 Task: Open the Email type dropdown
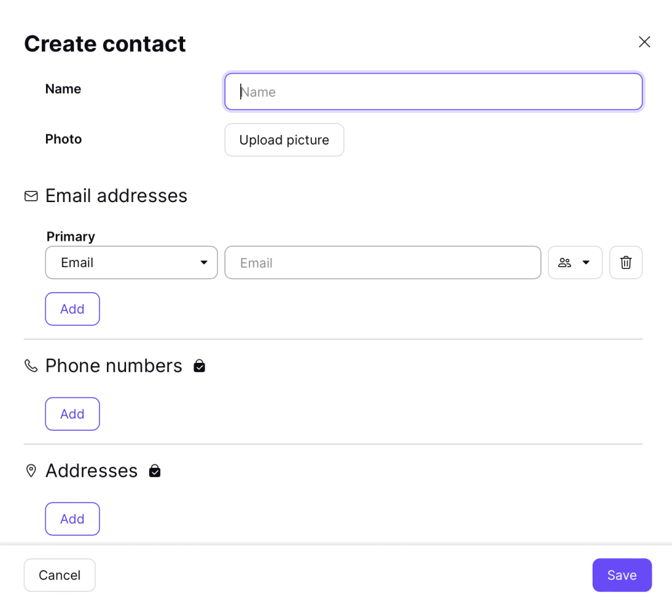click(x=131, y=262)
